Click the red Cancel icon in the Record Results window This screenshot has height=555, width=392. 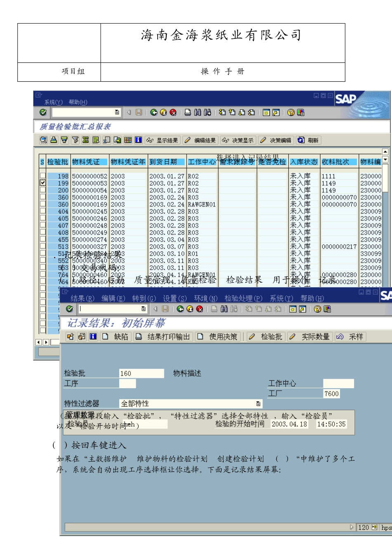pos(200,309)
